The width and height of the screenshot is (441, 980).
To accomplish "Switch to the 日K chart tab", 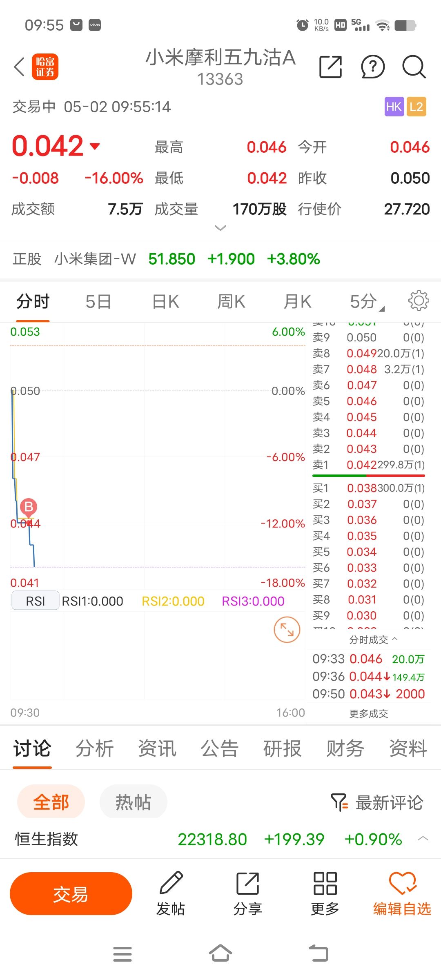I will tap(165, 302).
